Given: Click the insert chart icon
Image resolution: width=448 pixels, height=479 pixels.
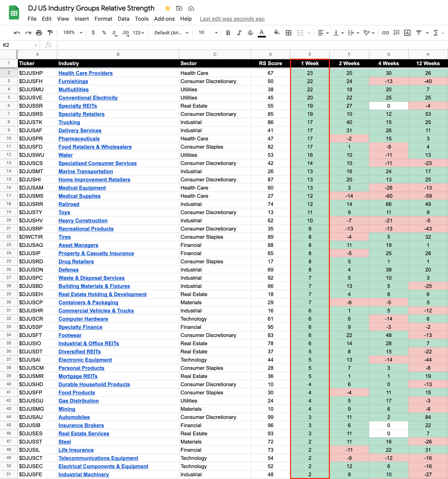Looking at the screenshot, I should 407,33.
